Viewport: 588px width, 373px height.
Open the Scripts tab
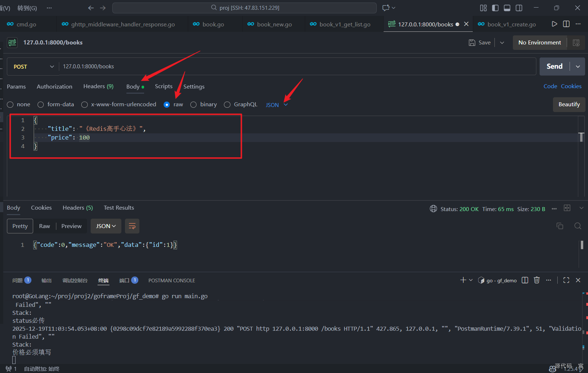(x=164, y=86)
